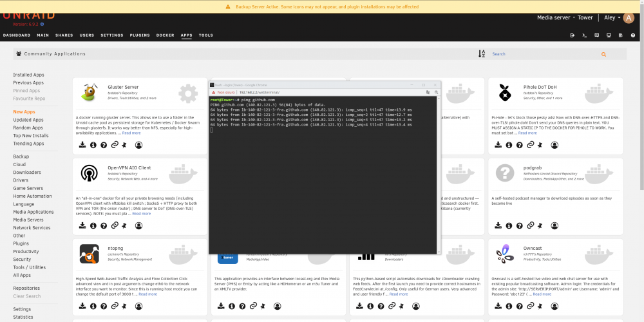Install the ntopng app
Viewport: 644px width, 322px height.
(82, 306)
